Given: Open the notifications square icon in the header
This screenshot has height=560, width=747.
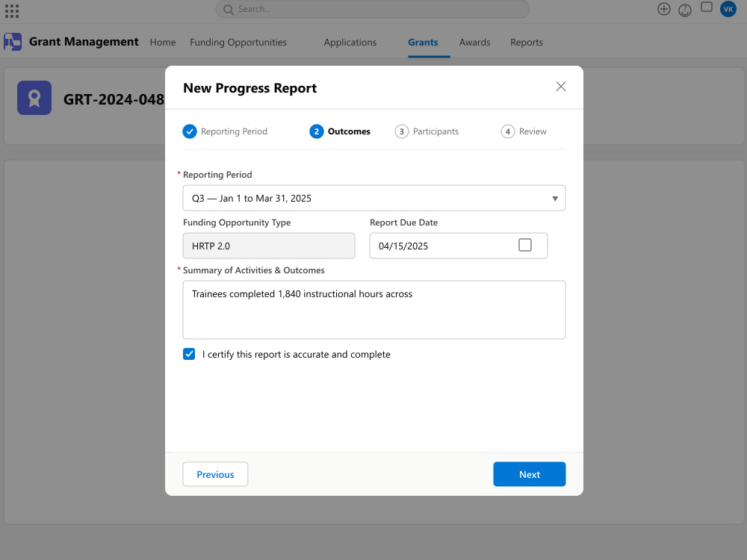Looking at the screenshot, I should (707, 7).
